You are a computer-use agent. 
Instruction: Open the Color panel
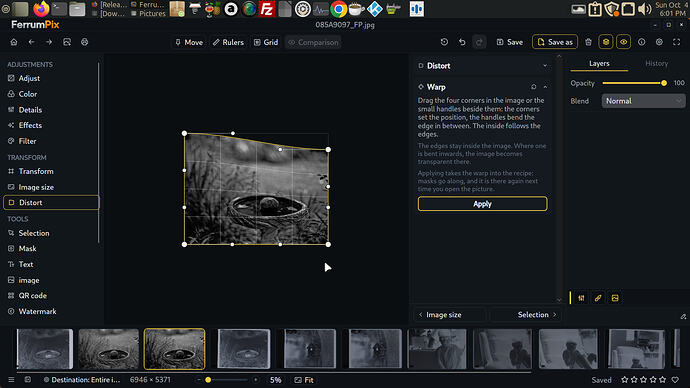pos(51,94)
